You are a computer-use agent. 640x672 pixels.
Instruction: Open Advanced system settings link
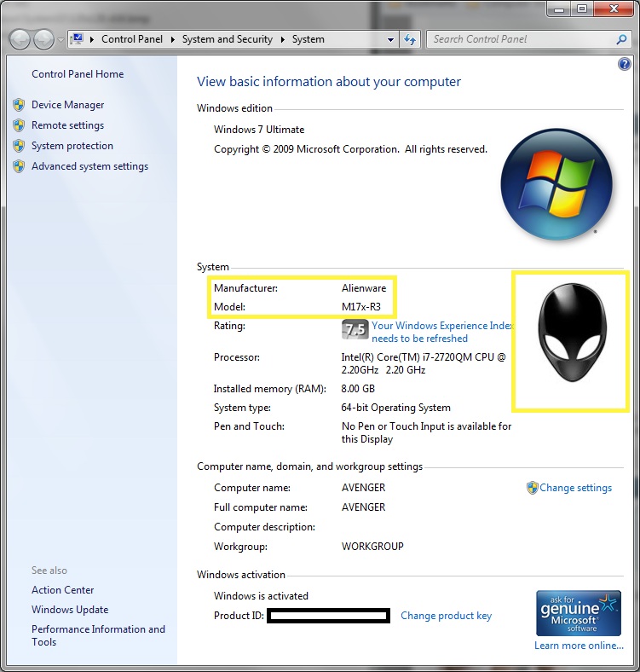[90, 166]
